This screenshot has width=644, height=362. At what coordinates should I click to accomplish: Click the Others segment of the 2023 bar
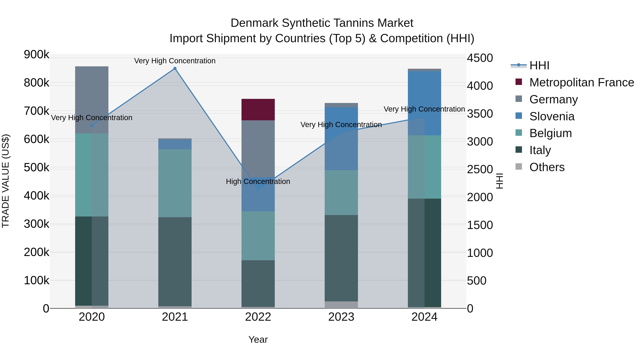click(341, 305)
